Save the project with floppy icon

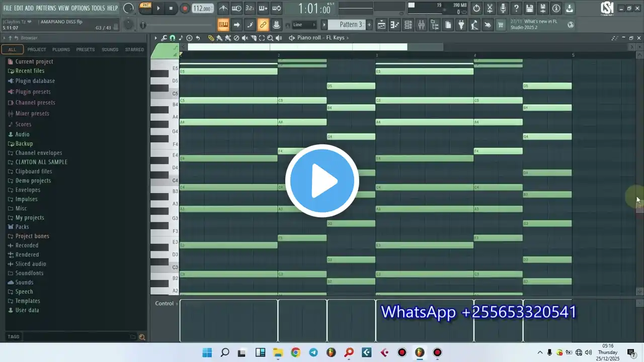coord(529,8)
